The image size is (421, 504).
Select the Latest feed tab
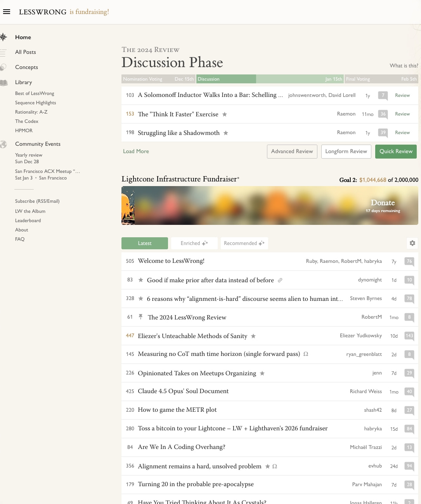click(145, 243)
